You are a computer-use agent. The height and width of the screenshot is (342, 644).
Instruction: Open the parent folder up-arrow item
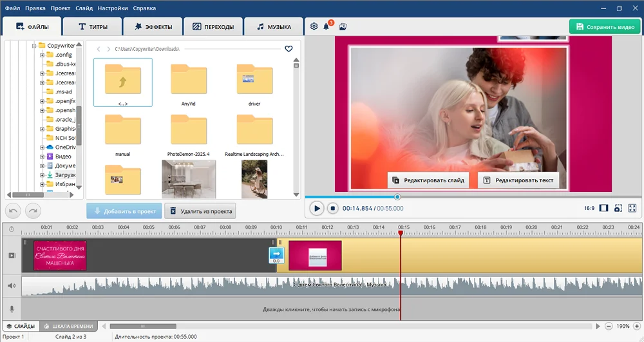pos(123,82)
